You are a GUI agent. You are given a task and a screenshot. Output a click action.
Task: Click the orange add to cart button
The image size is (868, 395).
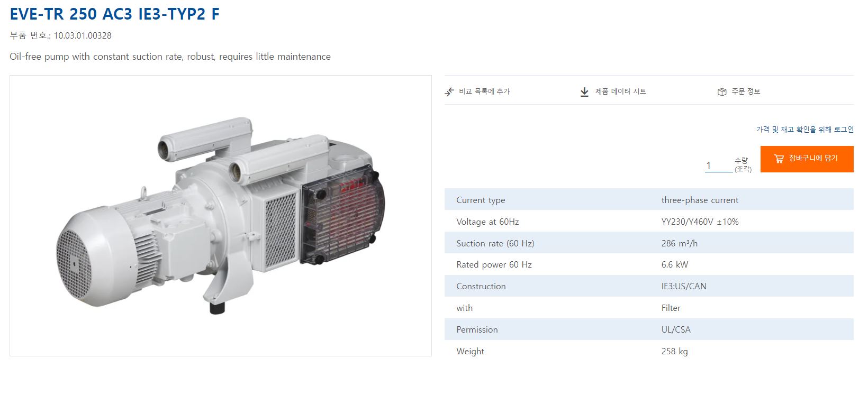(807, 159)
